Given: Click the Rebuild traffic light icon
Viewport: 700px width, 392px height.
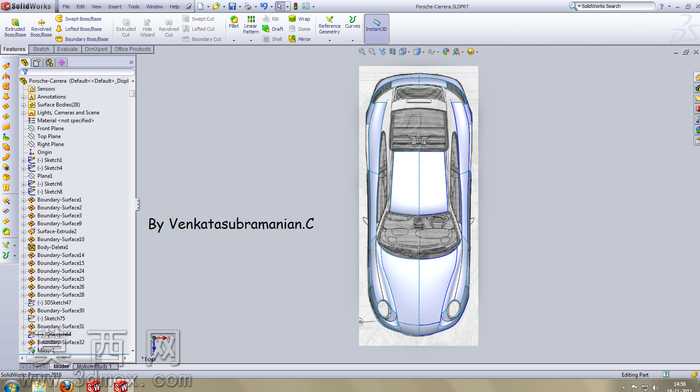Looking at the screenshot, I should tap(295, 6).
